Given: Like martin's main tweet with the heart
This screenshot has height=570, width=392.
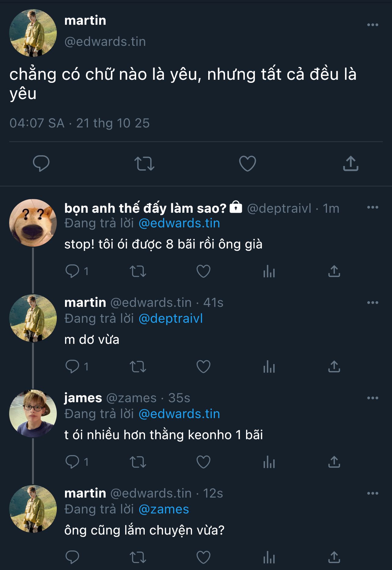Looking at the screenshot, I should pyautogui.click(x=247, y=164).
